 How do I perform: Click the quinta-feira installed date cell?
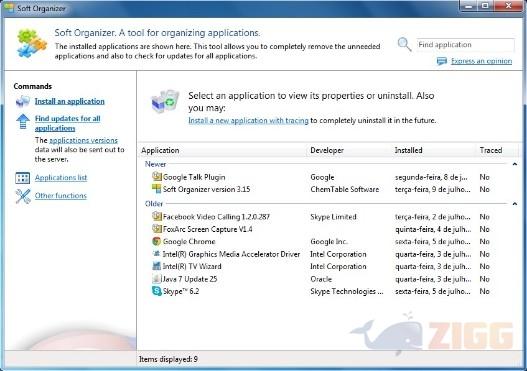(433, 229)
